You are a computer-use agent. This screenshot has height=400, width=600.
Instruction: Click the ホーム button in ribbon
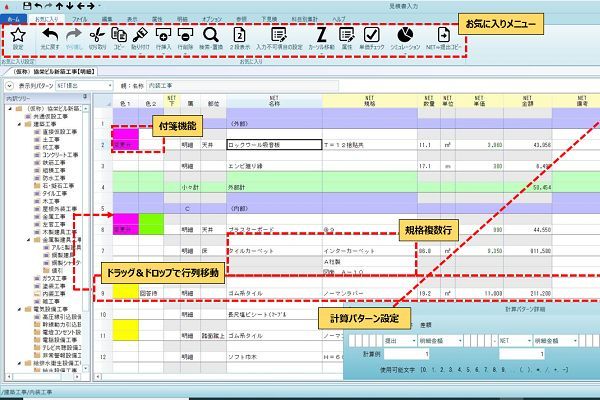[11, 19]
